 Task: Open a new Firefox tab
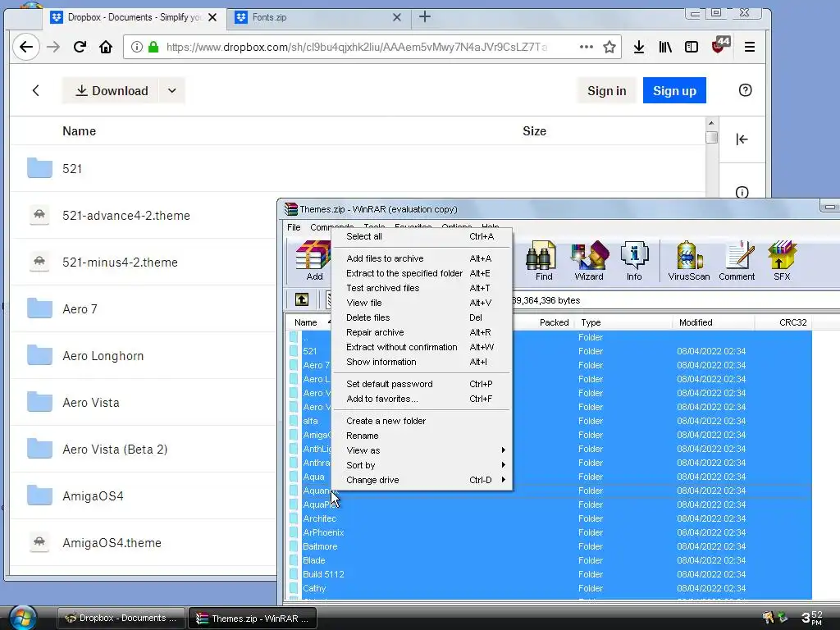coord(425,17)
